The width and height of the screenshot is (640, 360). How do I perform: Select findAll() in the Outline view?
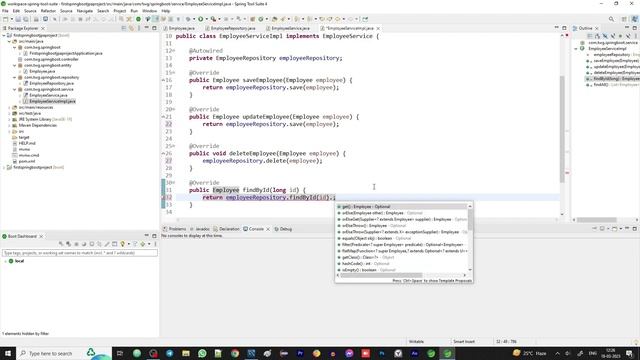(x=601, y=85)
